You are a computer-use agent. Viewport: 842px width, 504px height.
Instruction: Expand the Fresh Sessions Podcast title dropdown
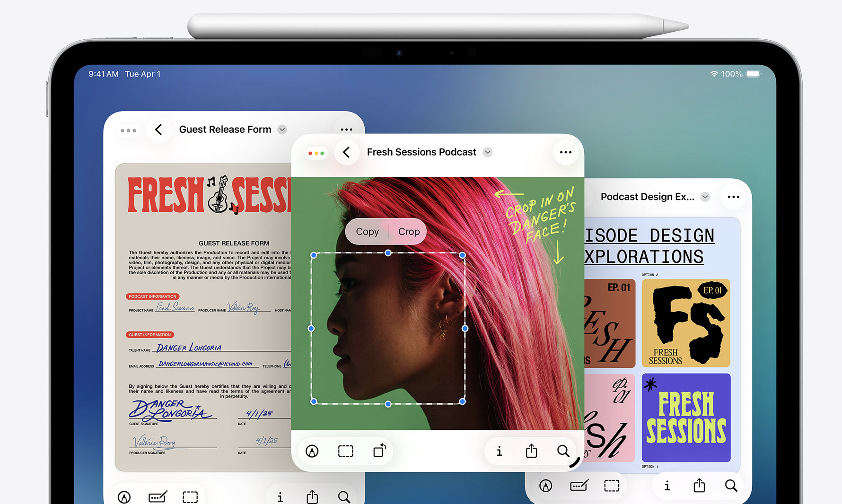coord(488,152)
